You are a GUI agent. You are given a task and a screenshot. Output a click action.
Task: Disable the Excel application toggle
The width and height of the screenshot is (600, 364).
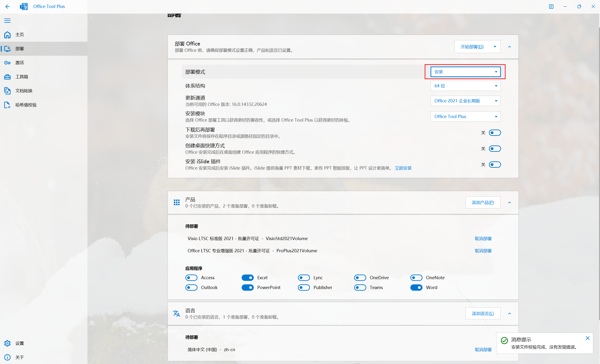248,278
